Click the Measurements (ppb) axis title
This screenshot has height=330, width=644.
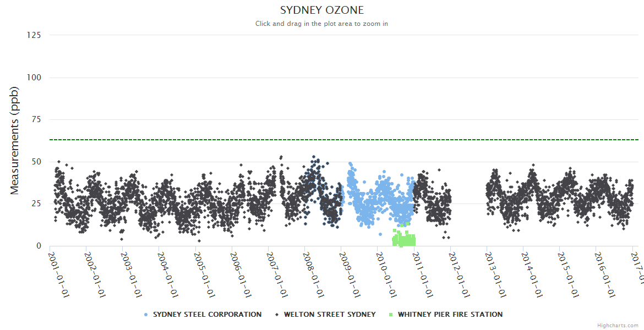point(15,141)
